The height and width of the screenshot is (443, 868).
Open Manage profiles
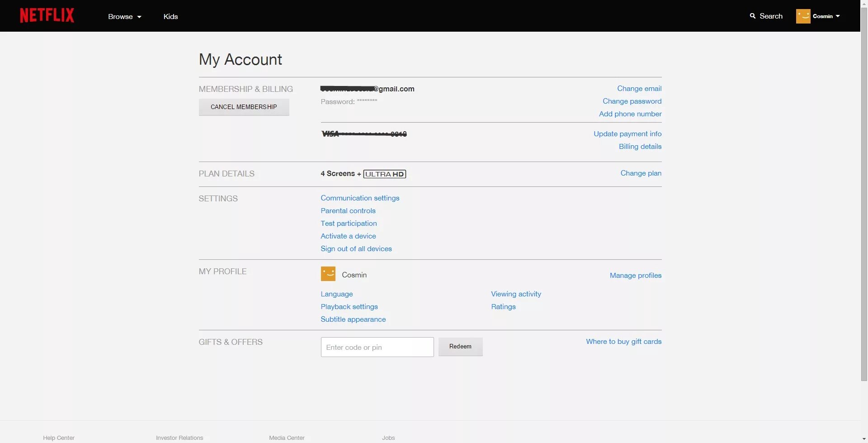[x=636, y=275]
